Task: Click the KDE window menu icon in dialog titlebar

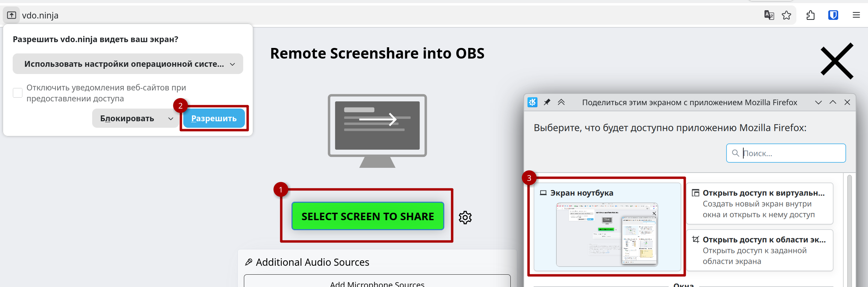Action: tap(532, 102)
